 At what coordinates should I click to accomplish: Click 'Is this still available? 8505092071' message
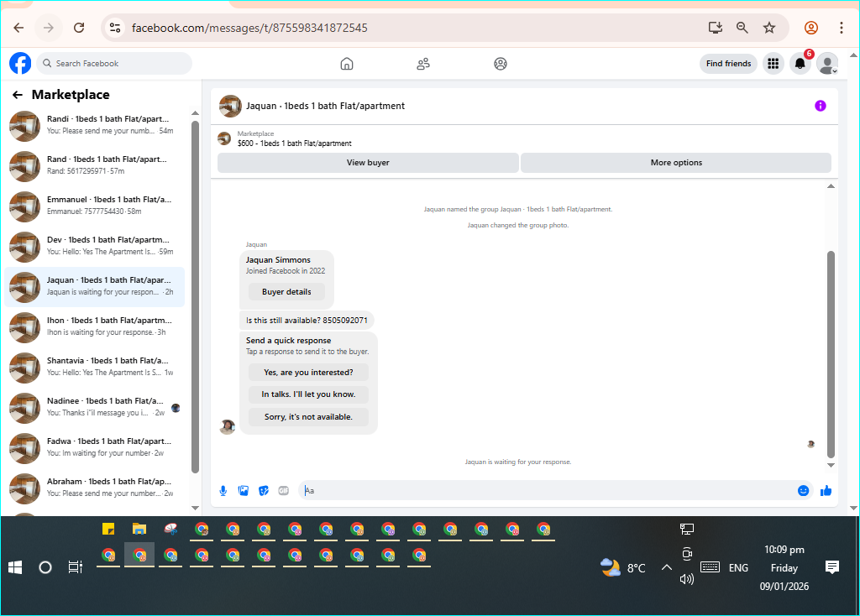point(307,320)
